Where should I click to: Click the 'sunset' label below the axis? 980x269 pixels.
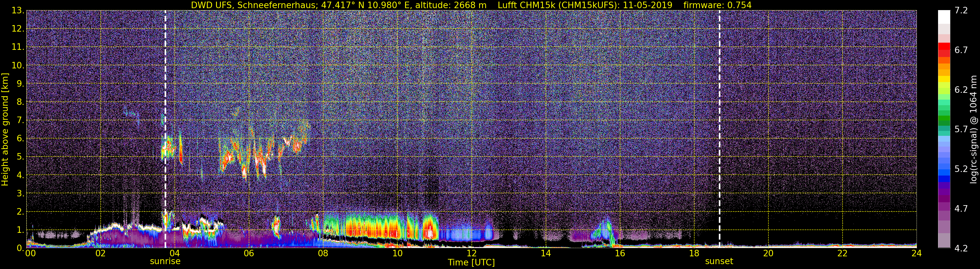point(719,262)
